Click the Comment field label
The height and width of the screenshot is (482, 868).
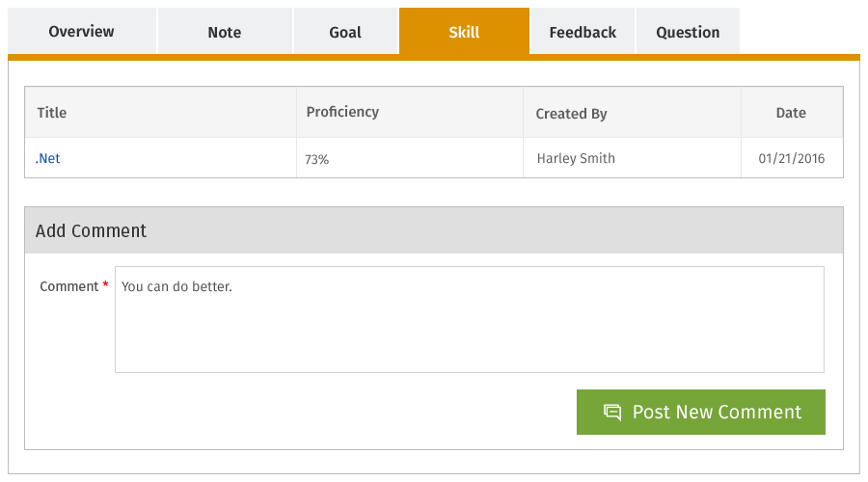pos(69,286)
